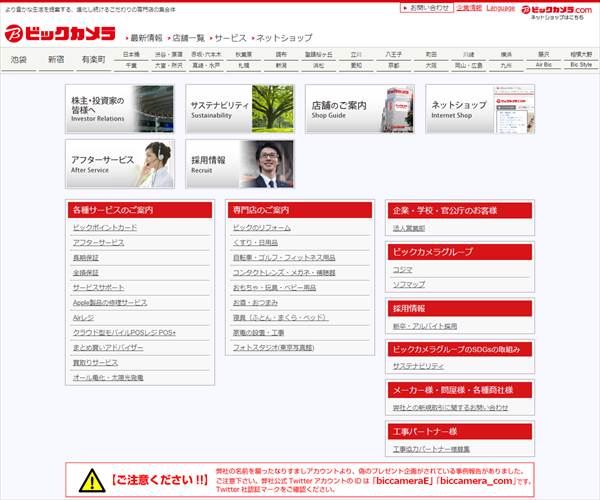Open the 家電の設置・工事 link
Image resolution: width=600 pixels, height=500 pixels.
[258, 332]
